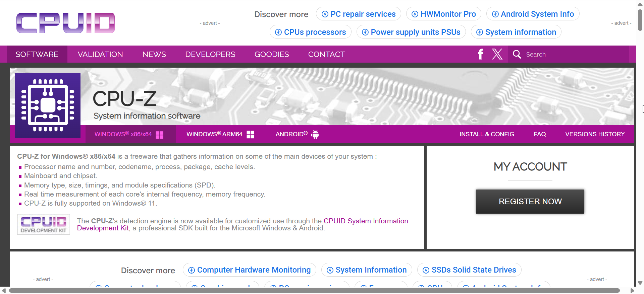Open the X (Twitter) icon link

click(x=497, y=54)
